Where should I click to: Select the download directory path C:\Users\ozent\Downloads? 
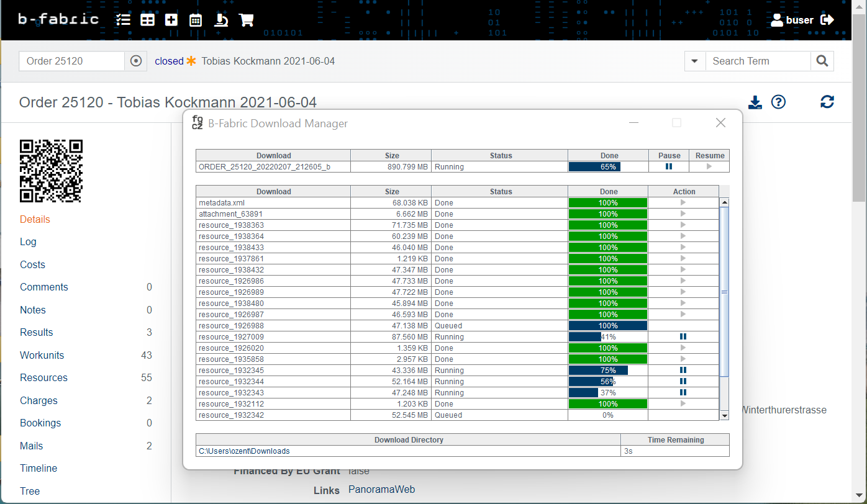pyautogui.click(x=244, y=451)
